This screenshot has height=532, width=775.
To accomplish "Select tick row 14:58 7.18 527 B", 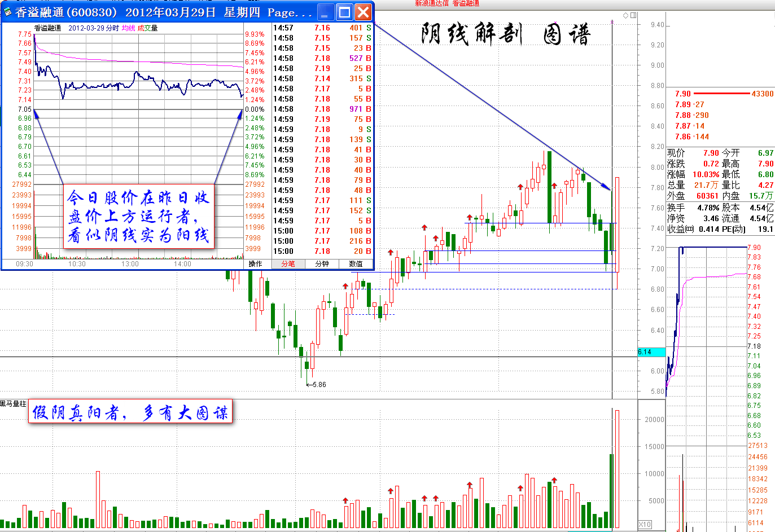I will [322, 58].
